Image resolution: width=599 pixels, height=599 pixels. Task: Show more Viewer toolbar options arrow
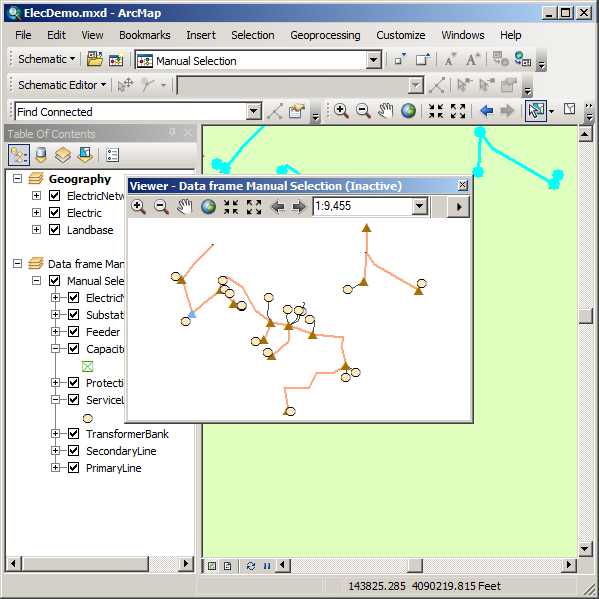458,207
